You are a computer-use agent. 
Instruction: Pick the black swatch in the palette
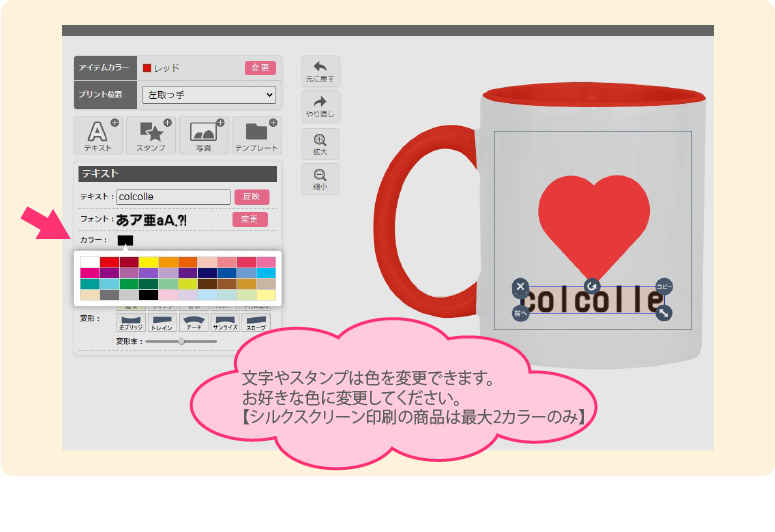[x=148, y=295]
